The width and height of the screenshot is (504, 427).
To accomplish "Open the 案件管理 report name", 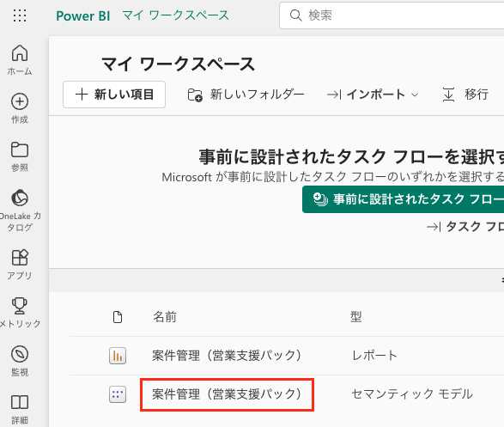I will (x=227, y=356).
